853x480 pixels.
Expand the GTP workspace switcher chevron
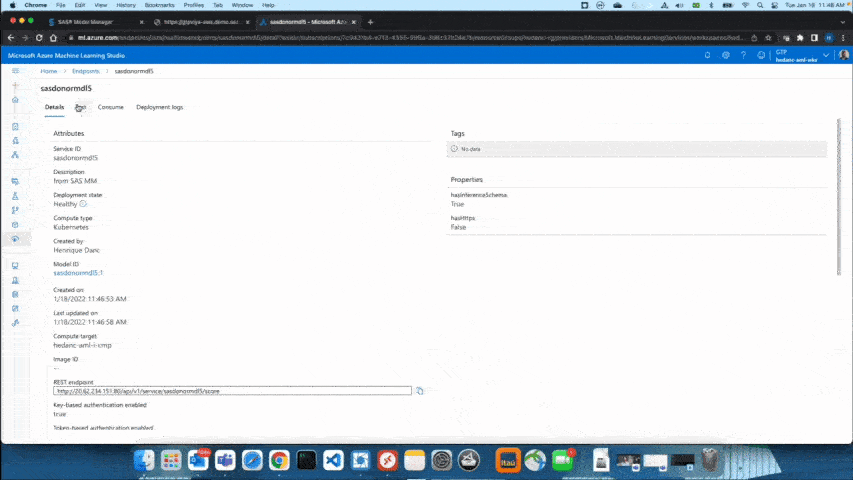(x=826, y=56)
